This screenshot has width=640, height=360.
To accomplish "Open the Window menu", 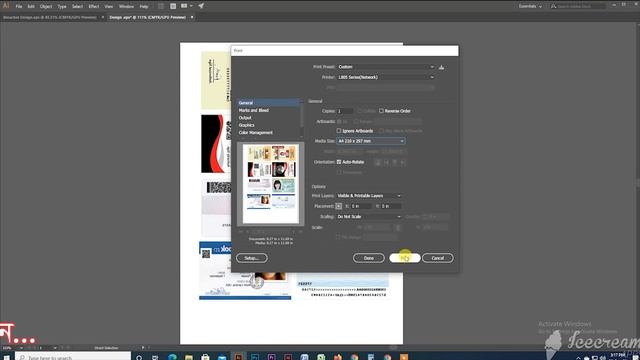I will pyautogui.click(x=126, y=7).
